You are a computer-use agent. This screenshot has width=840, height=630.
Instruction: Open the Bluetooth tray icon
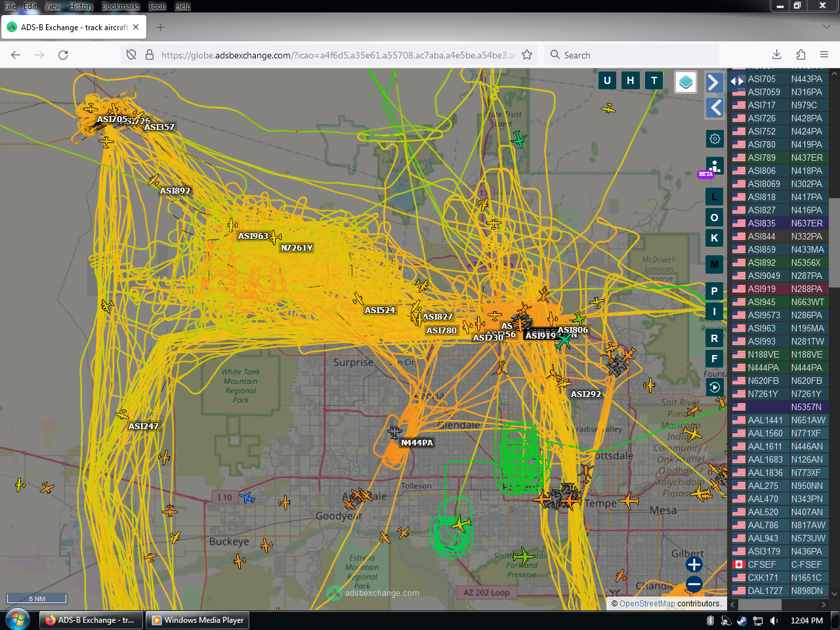tap(710, 620)
